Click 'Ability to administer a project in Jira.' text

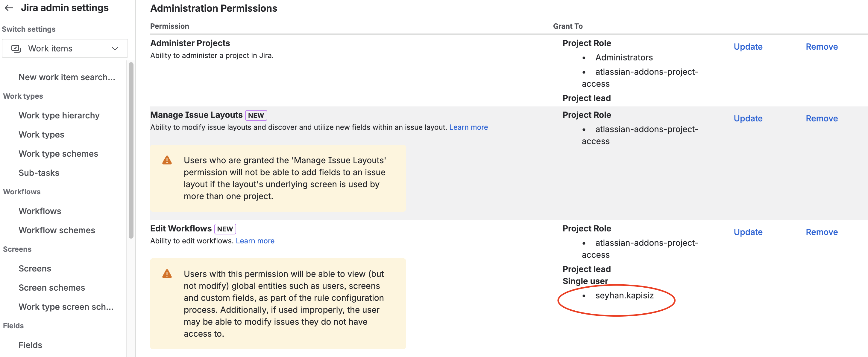point(212,56)
